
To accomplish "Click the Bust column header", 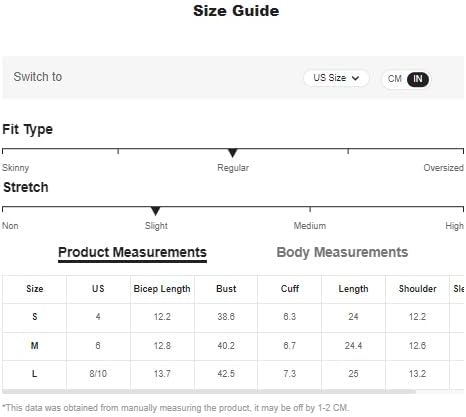I will (226, 289).
